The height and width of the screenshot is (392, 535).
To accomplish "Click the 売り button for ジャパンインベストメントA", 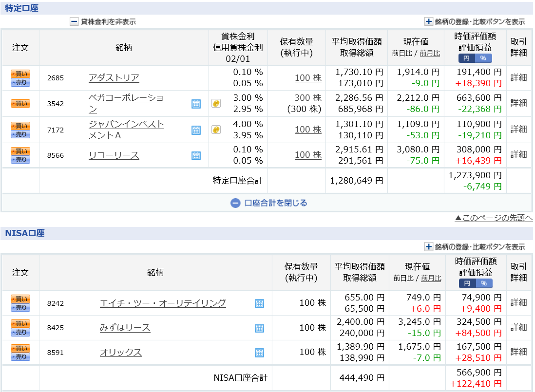I will 20,134.
